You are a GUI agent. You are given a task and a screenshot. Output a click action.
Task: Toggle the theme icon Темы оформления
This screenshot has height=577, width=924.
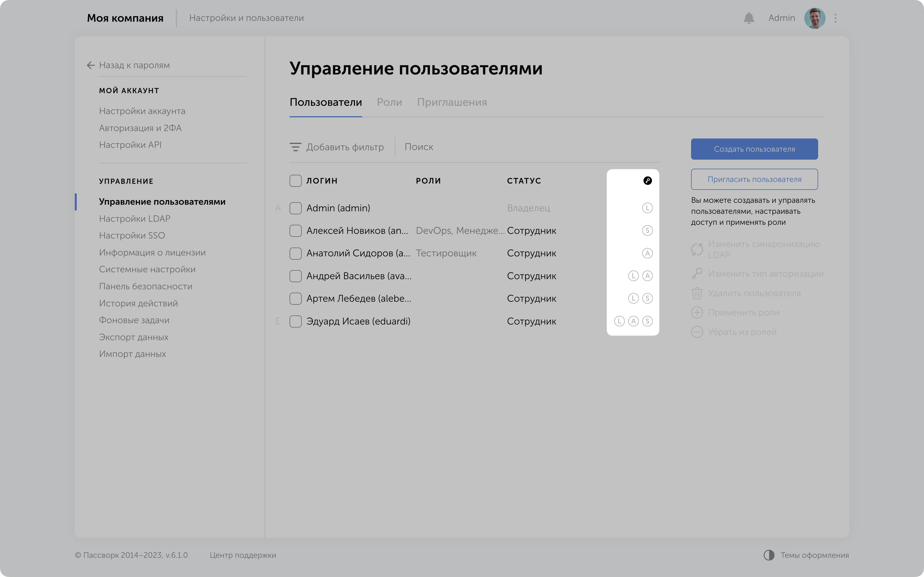(769, 555)
